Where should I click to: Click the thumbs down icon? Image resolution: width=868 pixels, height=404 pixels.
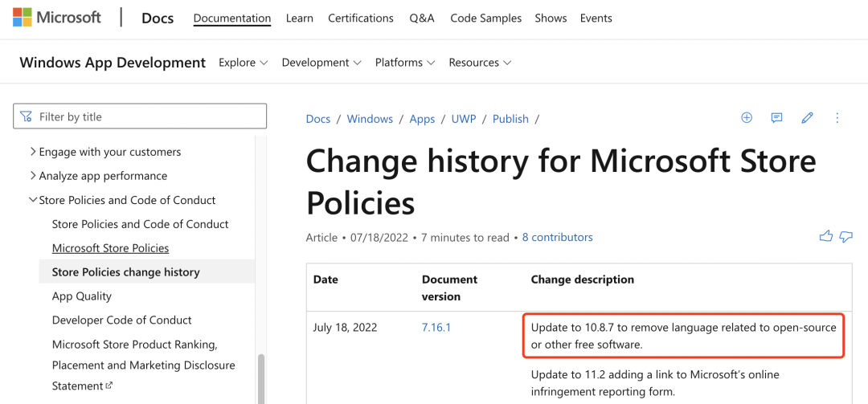click(x=845, y=236)
